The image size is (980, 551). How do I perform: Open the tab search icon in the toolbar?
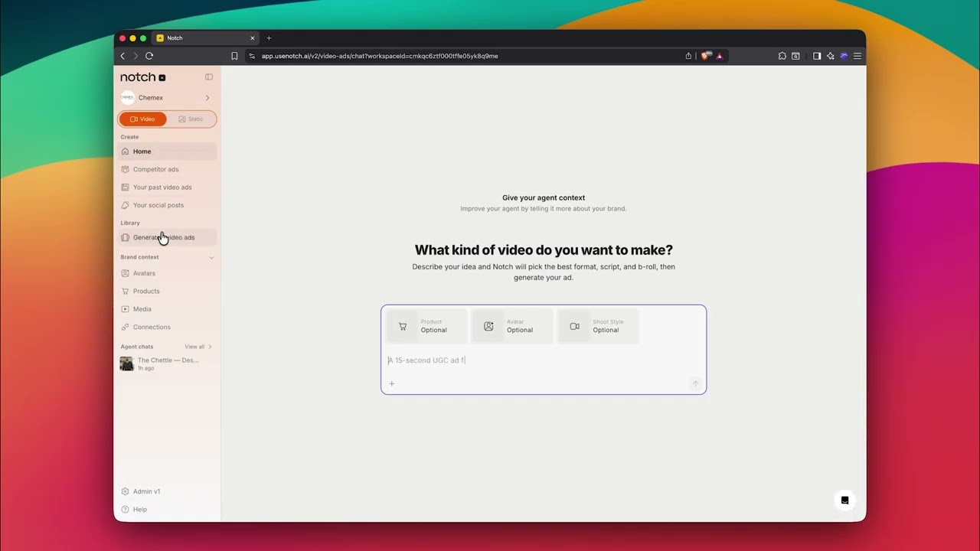(x=796, y=56)
